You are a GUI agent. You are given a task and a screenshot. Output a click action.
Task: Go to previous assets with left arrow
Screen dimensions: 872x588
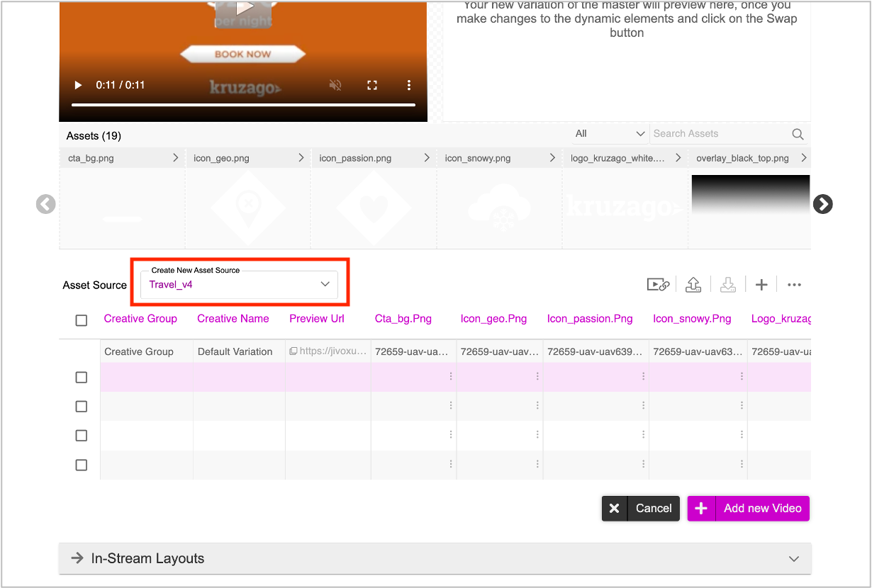(x=45, y=204)
